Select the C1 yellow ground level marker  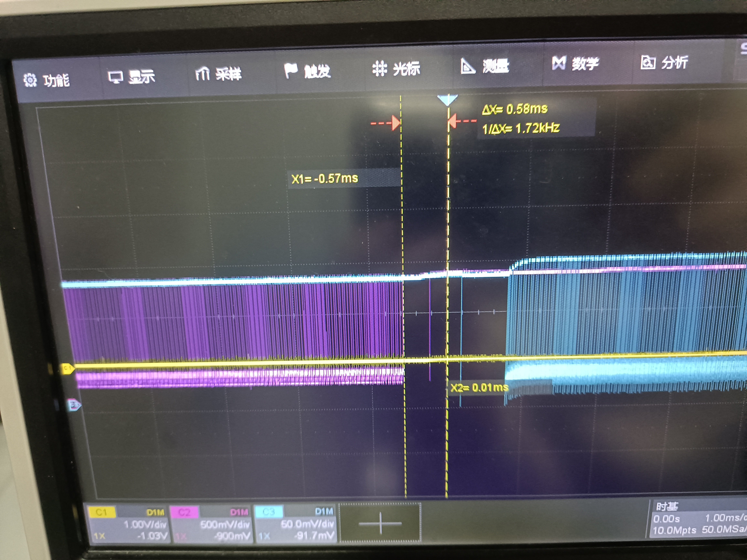point(68,368)
